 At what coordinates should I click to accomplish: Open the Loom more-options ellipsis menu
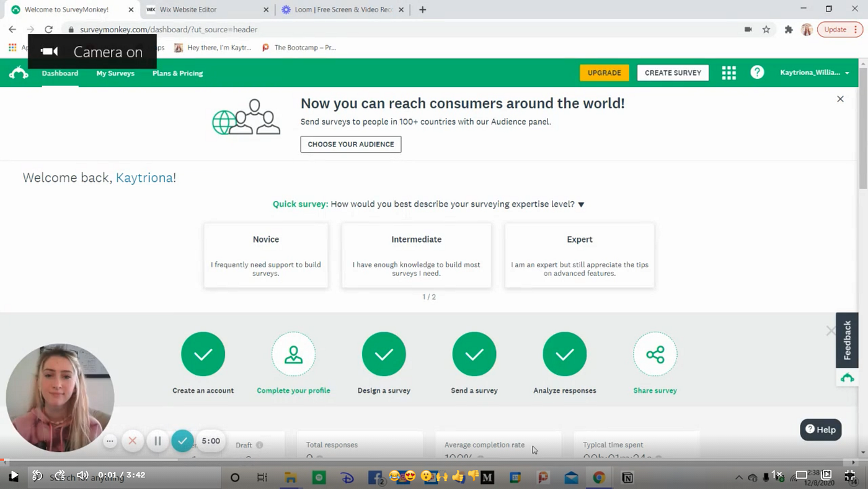pos(110,441)
